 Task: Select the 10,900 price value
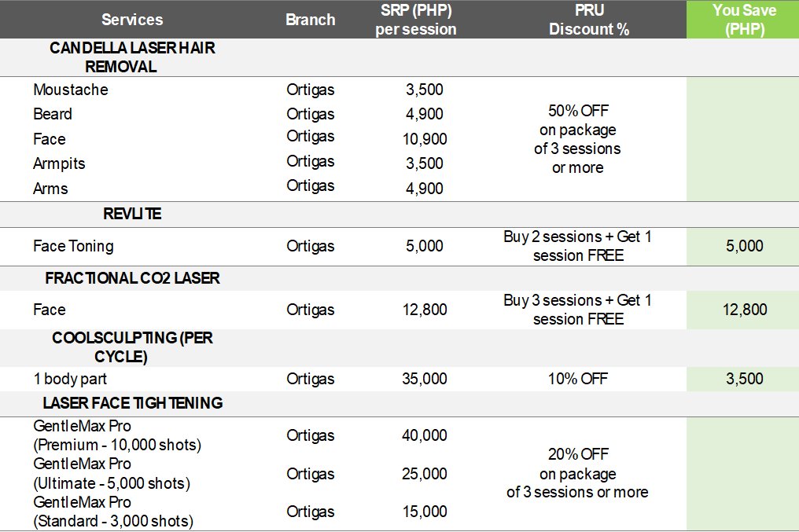425,139
